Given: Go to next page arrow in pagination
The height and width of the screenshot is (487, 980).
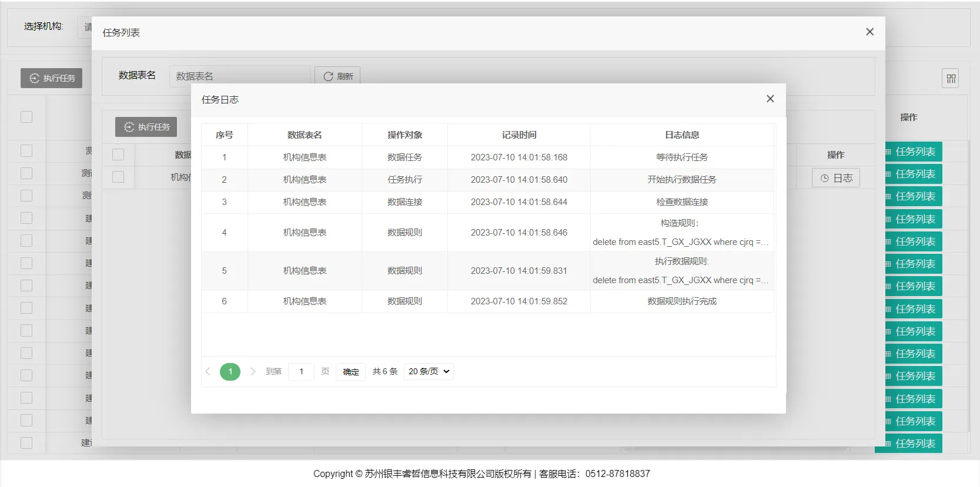Looking at the screenshot, I should [253, 371].
